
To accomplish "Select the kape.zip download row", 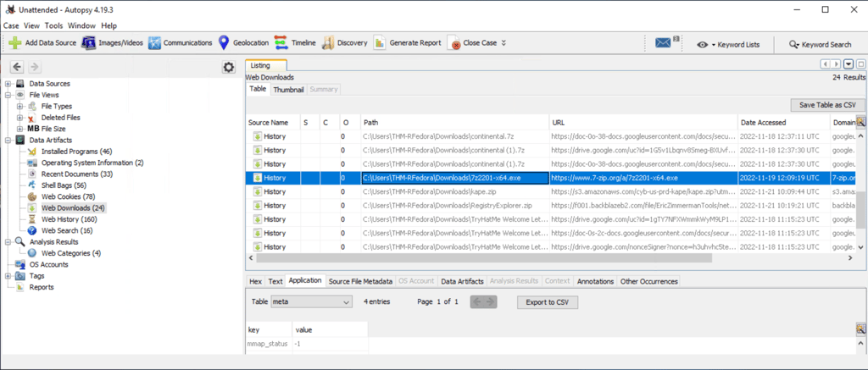I will (551, 191).
